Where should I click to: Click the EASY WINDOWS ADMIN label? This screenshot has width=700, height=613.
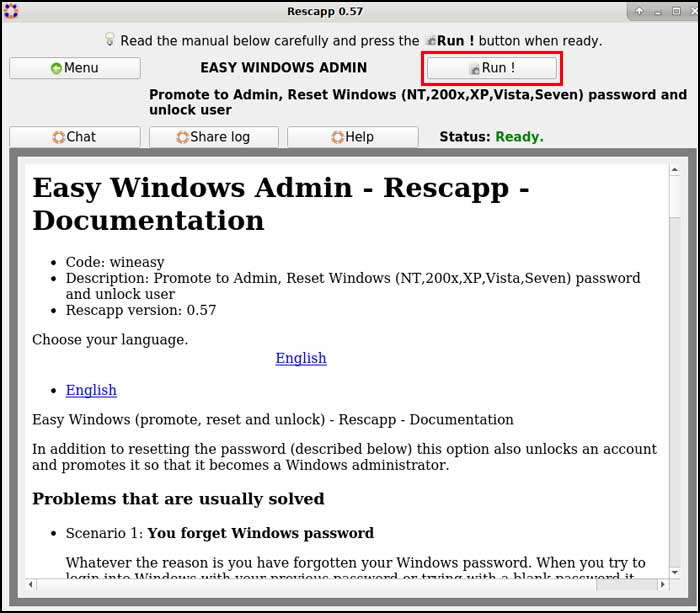pos(283,68)
